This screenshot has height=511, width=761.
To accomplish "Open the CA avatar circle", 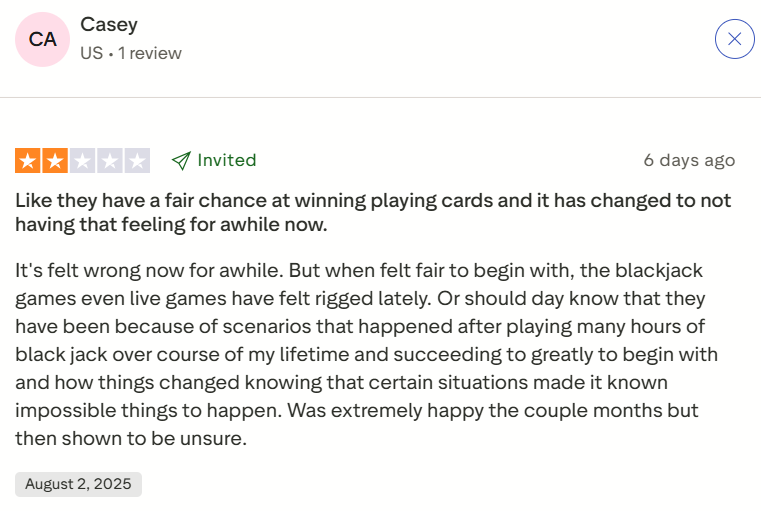I will pos(43,39).
